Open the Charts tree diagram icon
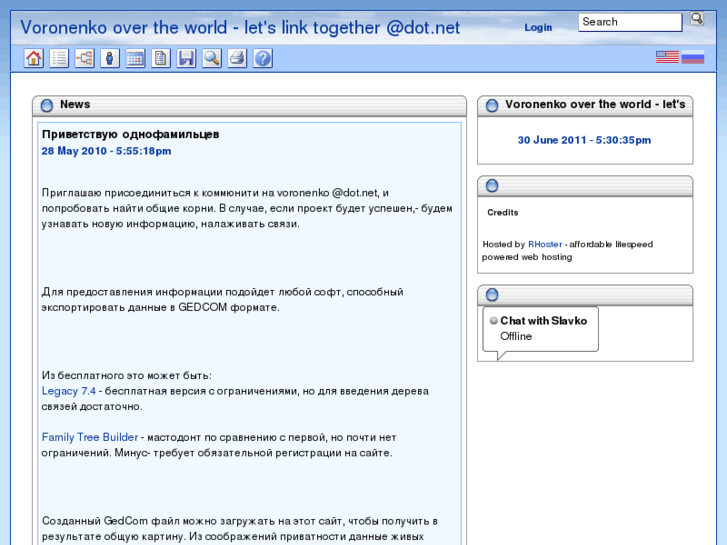Screen dimensions: 727x545 (x=85, y=59)
